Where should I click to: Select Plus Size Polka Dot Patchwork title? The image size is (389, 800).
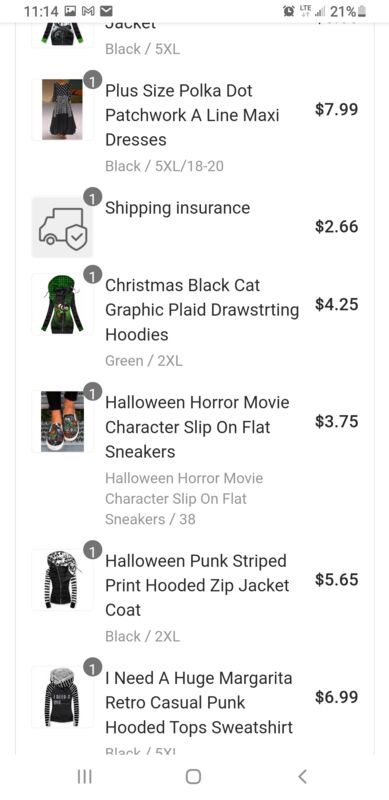pos(192,115)
